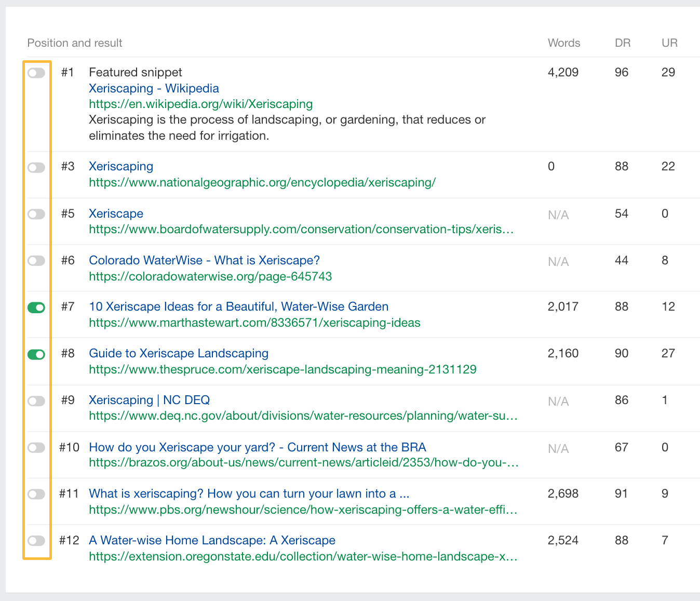Open the pbs.org newshour URL

click(303, 510)
